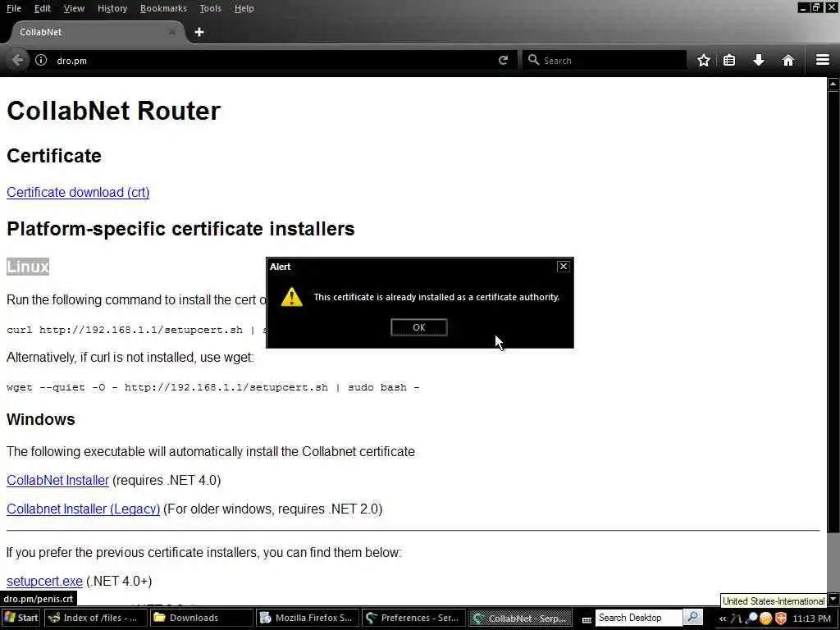
Task: Close the Alert dialog with X
Action: coord(563,267)
